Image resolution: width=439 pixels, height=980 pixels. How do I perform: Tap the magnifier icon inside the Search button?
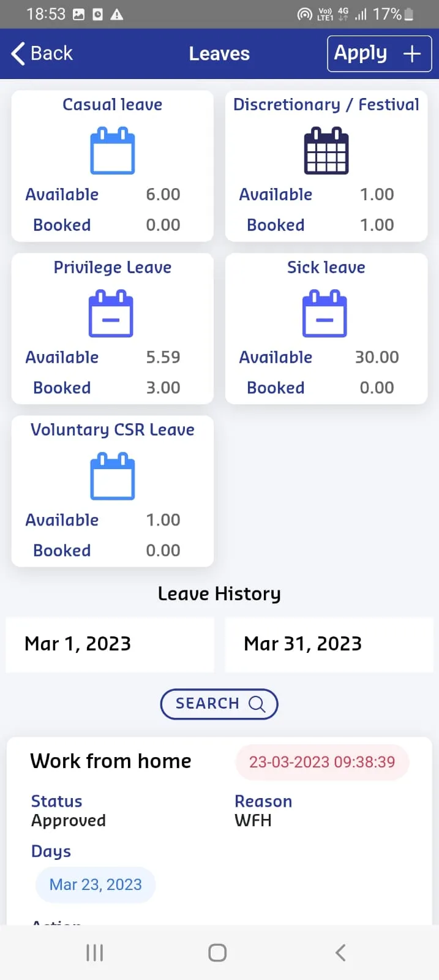point(257,704)
